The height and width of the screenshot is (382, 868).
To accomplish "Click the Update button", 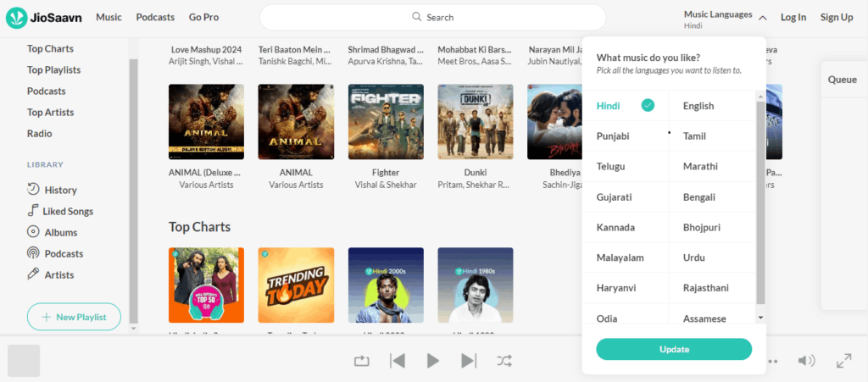I will click(674, 349).
